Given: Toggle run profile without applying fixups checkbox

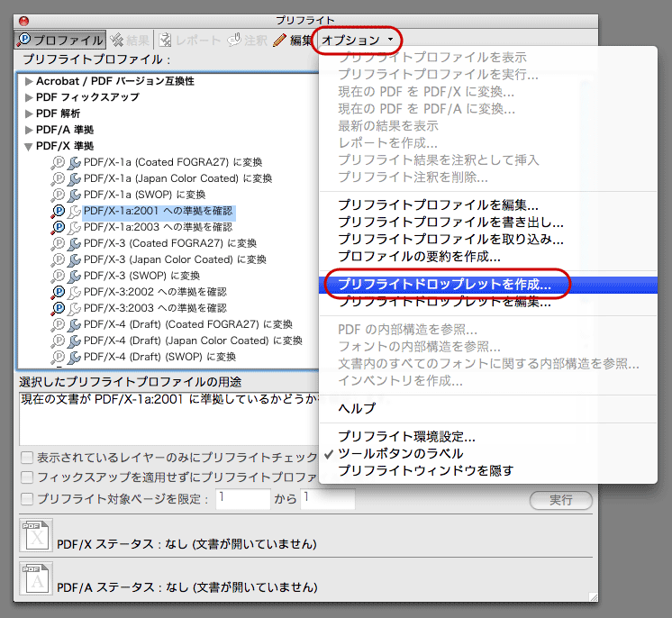Looking at the screenshot, I should point(28,477).
